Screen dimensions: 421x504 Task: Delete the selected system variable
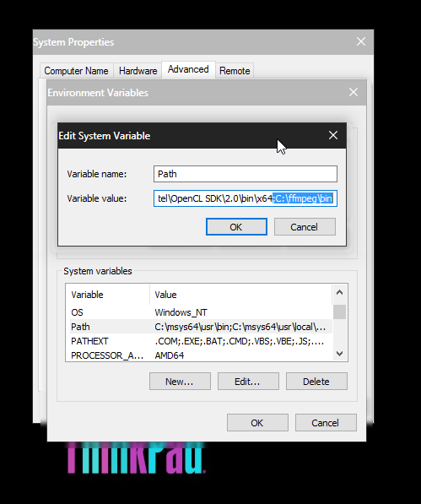[x=316, y=382]
